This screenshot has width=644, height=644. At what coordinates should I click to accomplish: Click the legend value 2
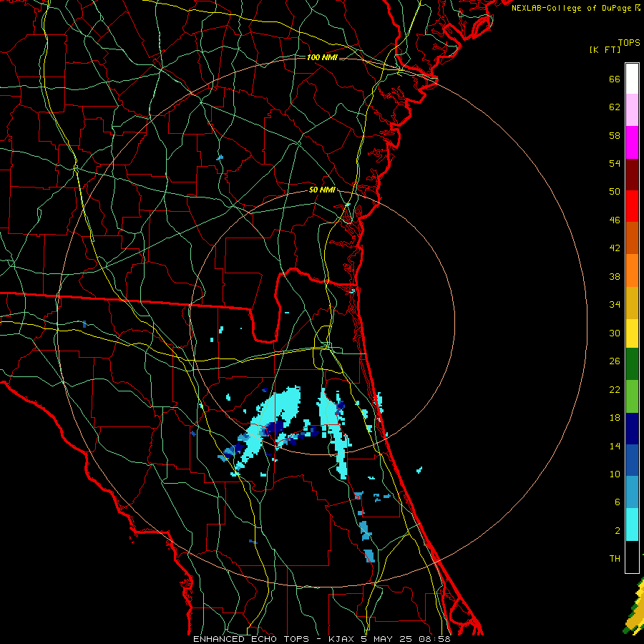[x=618, y=531]
